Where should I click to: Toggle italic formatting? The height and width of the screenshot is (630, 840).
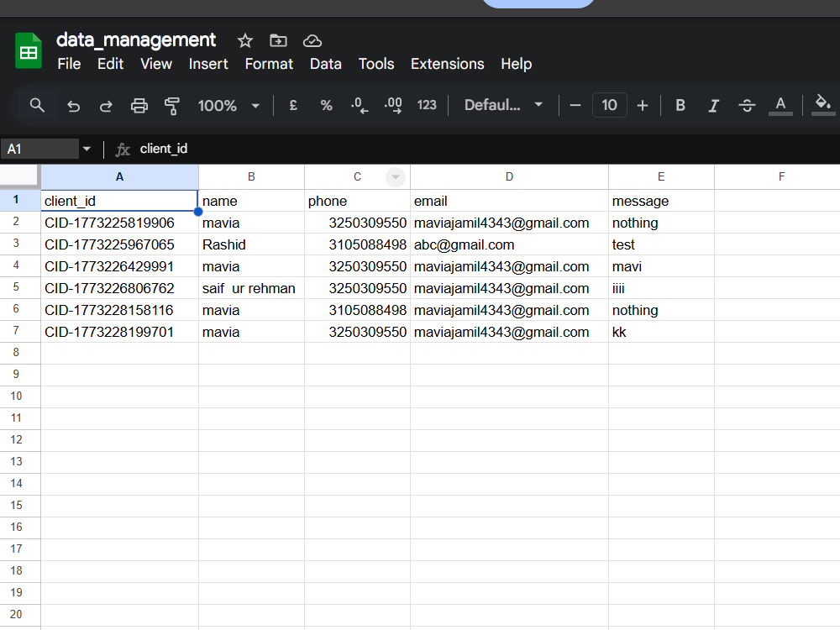[x=713, y=106]
